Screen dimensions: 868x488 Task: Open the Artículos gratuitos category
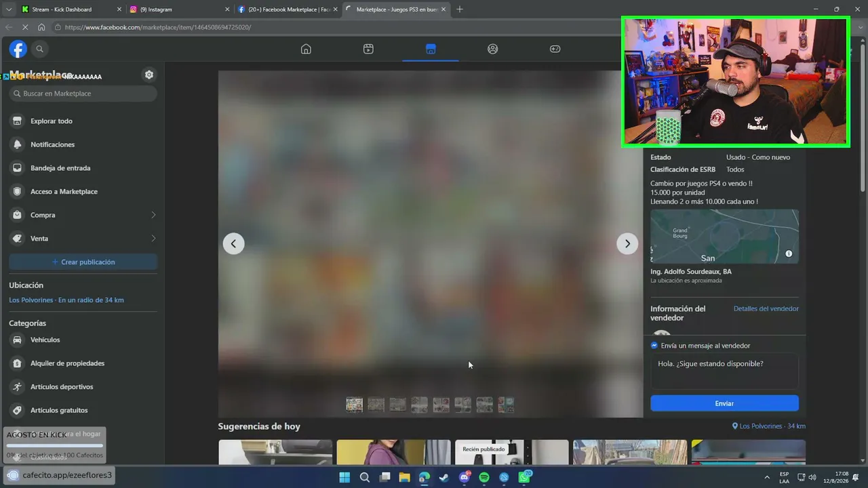(83, 410)
